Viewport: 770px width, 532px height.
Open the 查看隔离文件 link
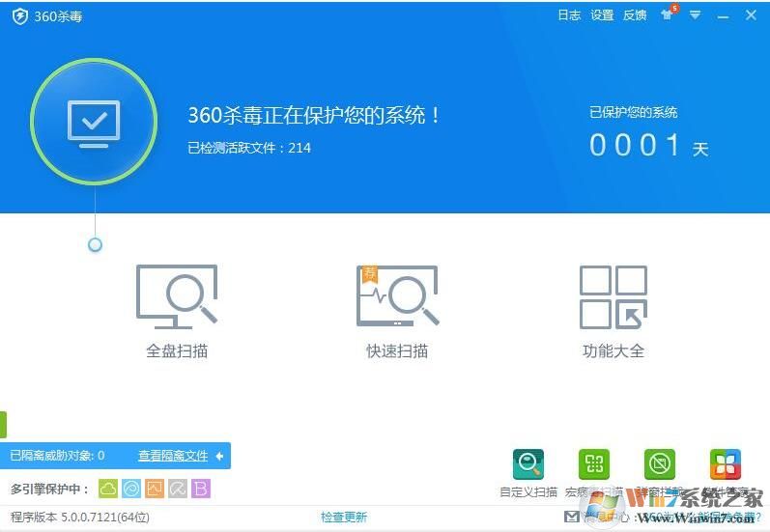[x=173, y=456]
